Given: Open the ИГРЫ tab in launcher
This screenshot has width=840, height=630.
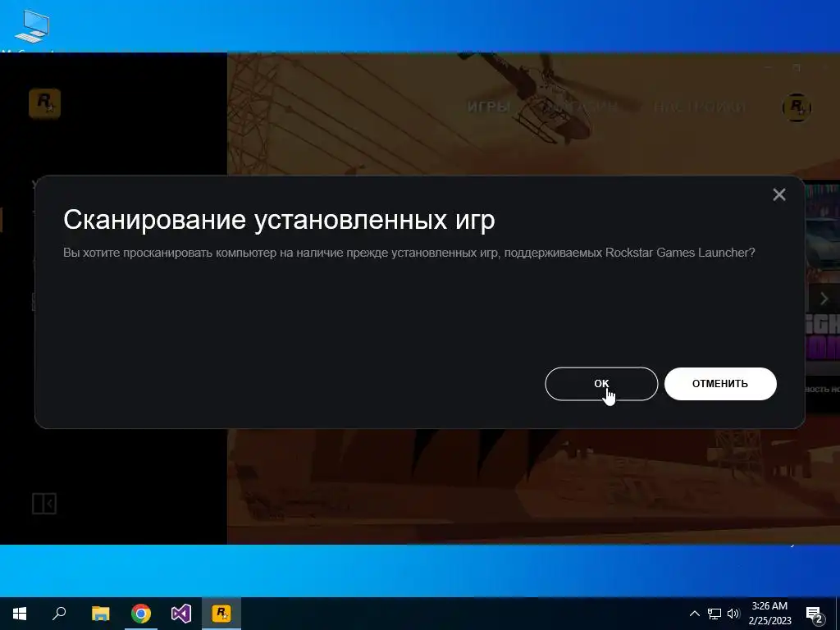Looking at the screenshot, I should pos(488,107).
